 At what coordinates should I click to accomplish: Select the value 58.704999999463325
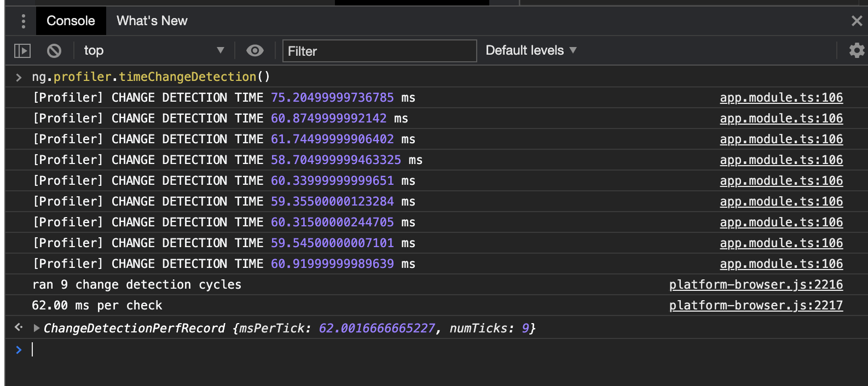pyautogui.click(x=336, y=160)
